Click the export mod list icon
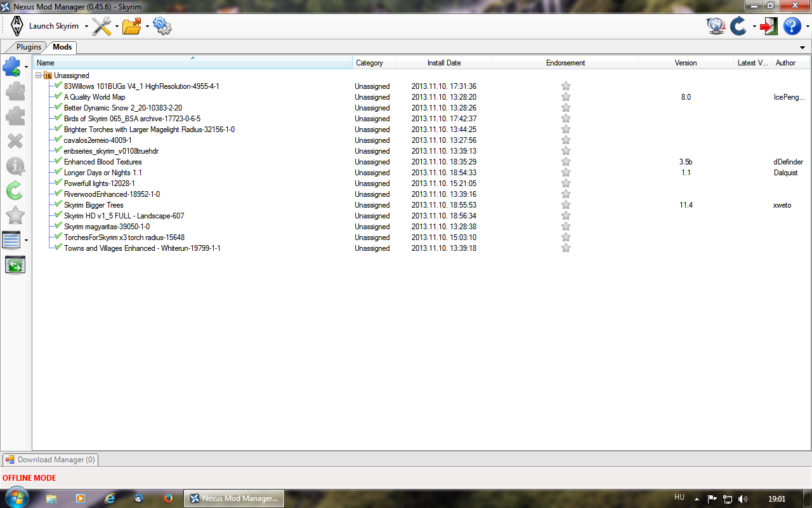The width and height of the screenshot is (812, 508). [15, 265]
